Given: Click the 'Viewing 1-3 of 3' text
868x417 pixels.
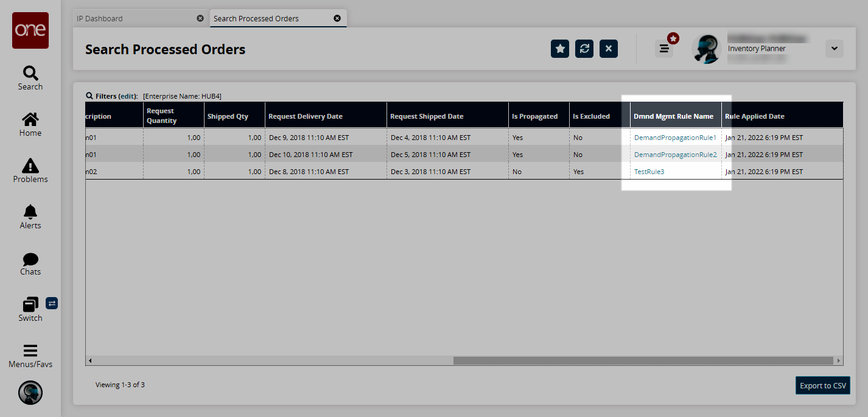Looking at the screenshot, I should pyautogui.click(x=120, y=385).
